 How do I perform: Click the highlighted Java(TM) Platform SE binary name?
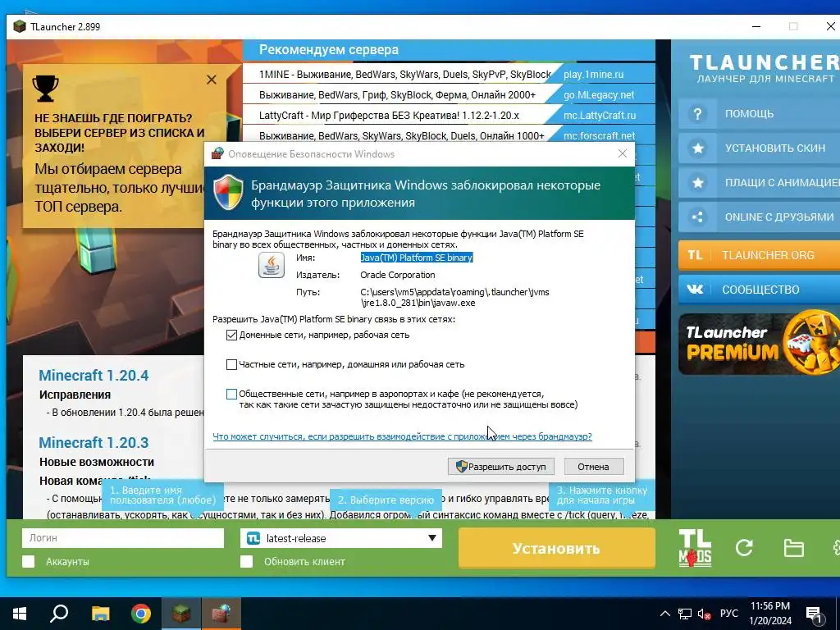[416, 258]
